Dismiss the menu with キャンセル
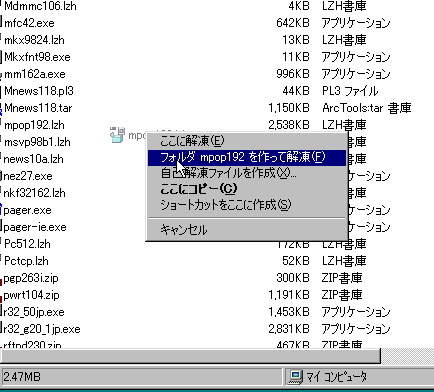 [247, 230]
